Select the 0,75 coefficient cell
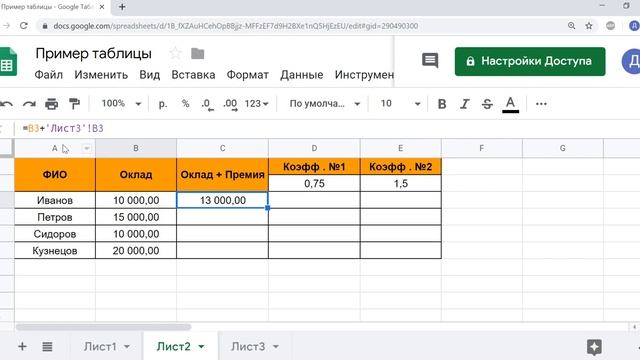 coord(314,183)
